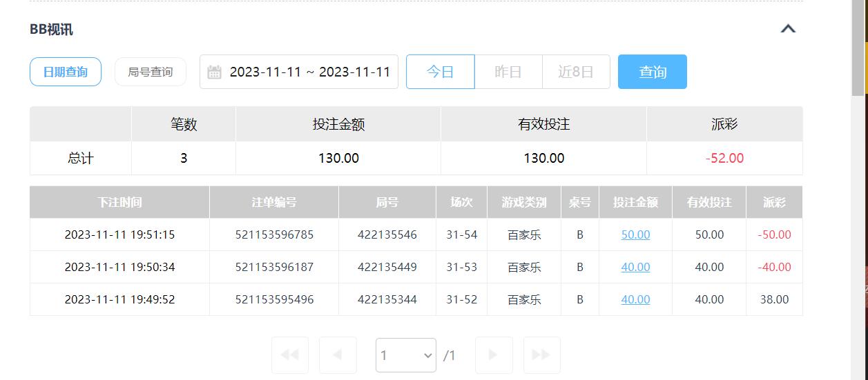Viewport: 868px width, 380px height.
Task: Click the vertical scrollbar thumb
Action: click(x=858, y=47)
